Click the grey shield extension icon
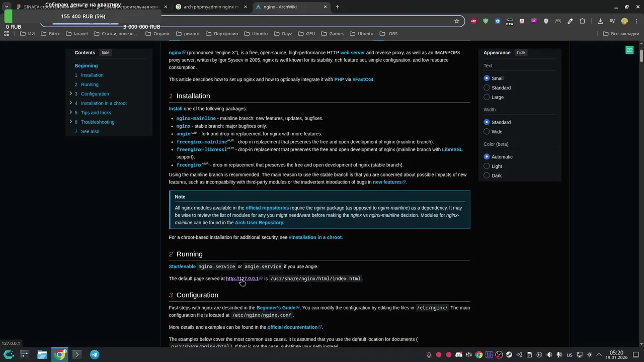Viewport: 644px width, 362px height. (546, 21)
